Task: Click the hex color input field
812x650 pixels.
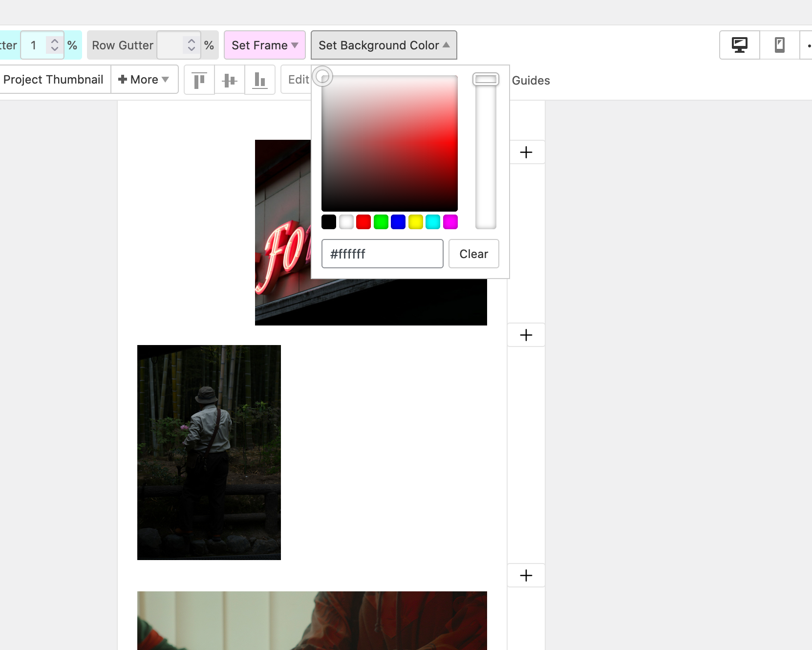Action: pos(382,254)
